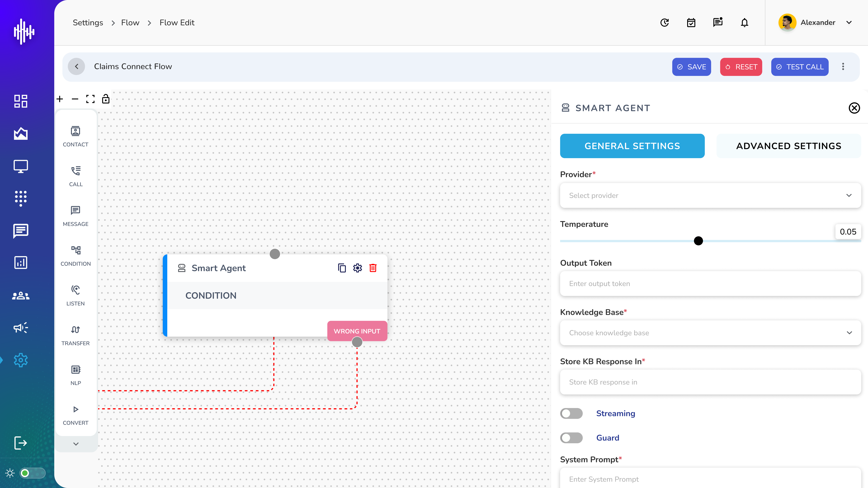Open the calendar icon in header
The width and height of the screenshot is (868, 488).
691,23
